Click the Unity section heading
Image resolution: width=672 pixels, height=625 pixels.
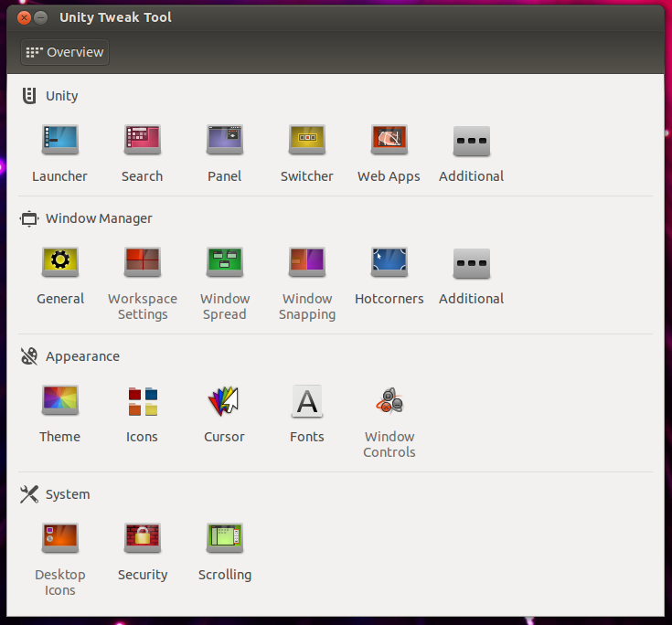coord(62,96)
